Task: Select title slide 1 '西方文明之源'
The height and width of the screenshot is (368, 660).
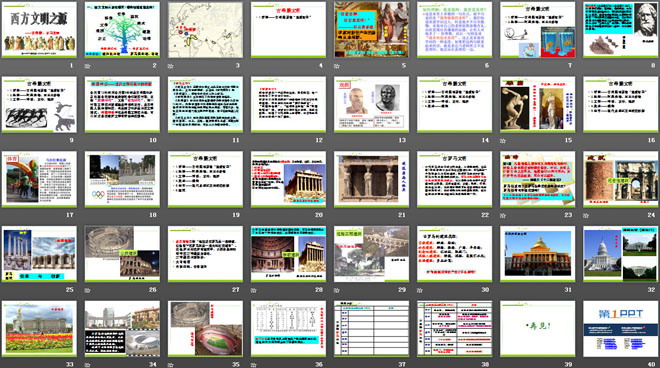Action: (x=39, y=29)
